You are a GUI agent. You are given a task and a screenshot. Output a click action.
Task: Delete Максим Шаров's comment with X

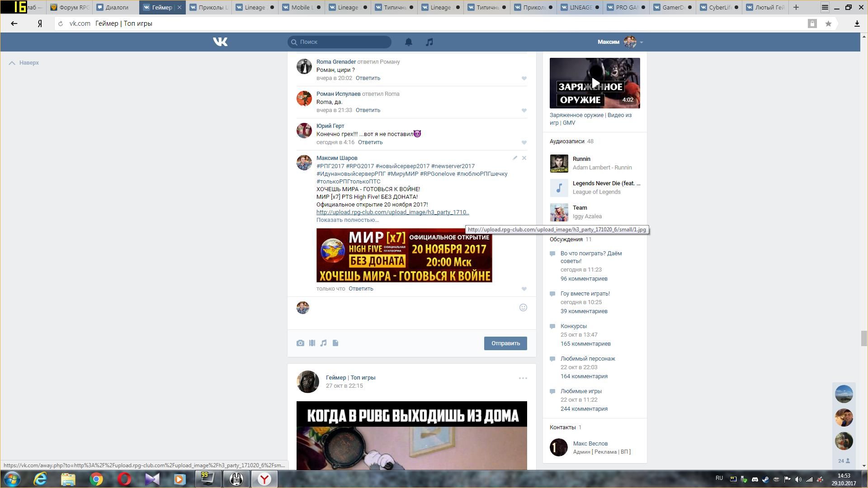point(524,158)
